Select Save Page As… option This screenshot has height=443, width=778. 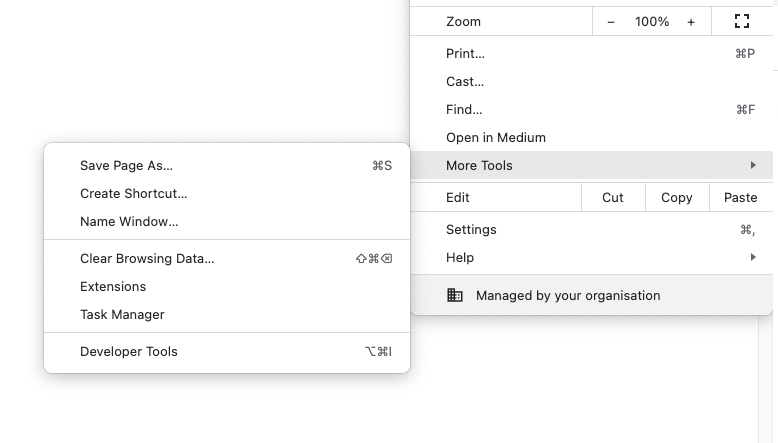coord(227,165)
